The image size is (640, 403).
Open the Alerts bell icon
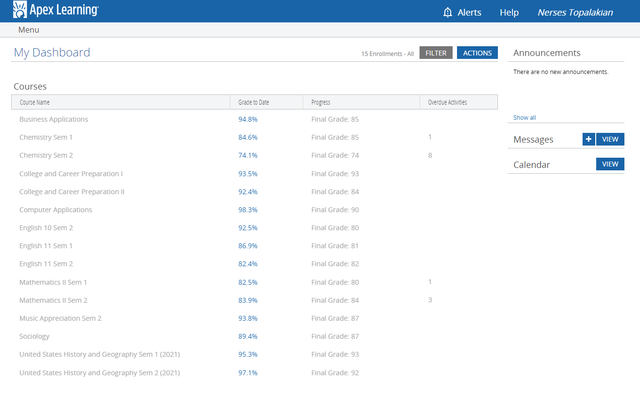[447, 12]
